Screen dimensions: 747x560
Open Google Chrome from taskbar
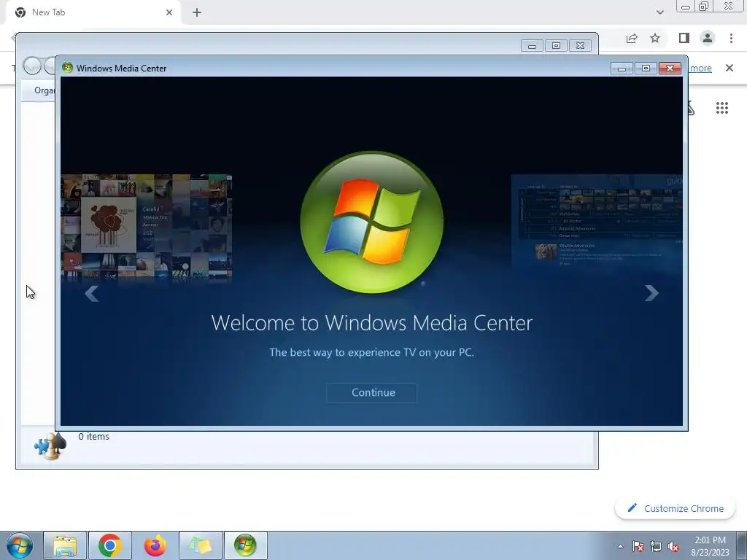[x=109, y=545]
